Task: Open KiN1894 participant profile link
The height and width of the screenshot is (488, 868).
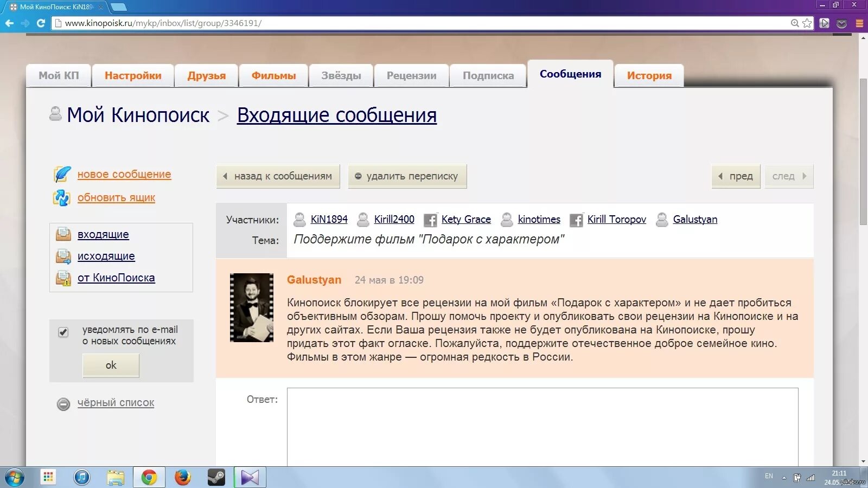Action: coord(329,219)
